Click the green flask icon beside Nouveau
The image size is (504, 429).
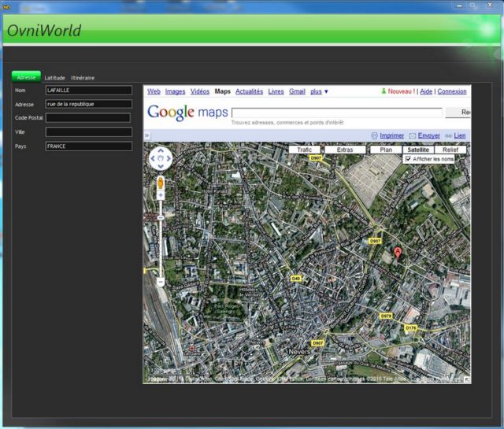(384, 91)
